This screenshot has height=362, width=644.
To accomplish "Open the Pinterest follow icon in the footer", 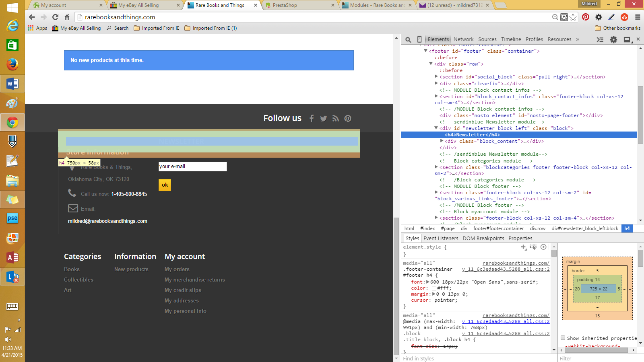I will click(x=348, y=118).
